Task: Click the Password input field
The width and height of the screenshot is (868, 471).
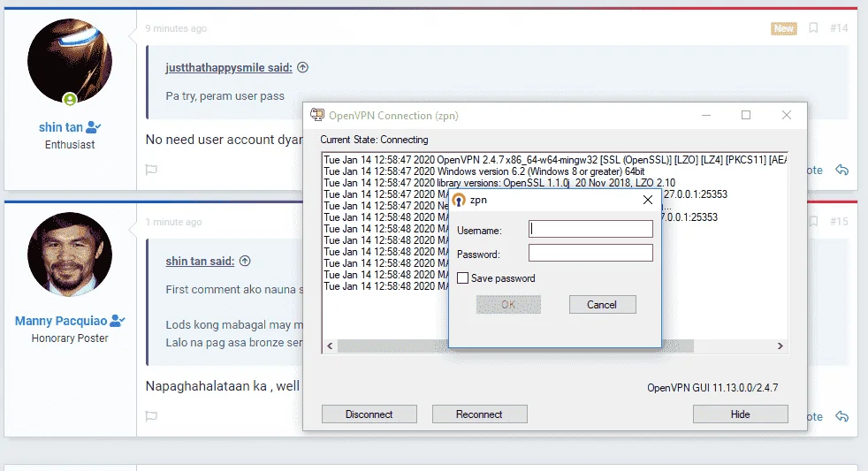Action: point(590,253)
